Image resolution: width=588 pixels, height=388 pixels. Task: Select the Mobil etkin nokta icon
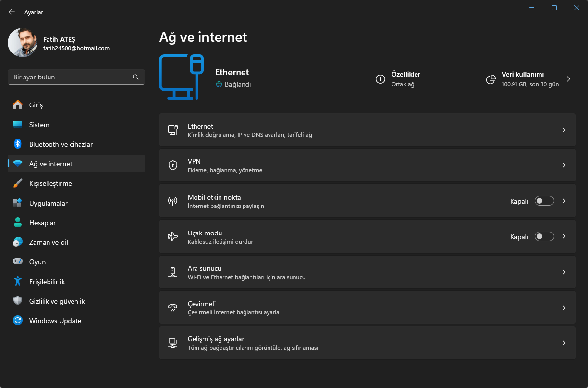(x=172, y=201)
